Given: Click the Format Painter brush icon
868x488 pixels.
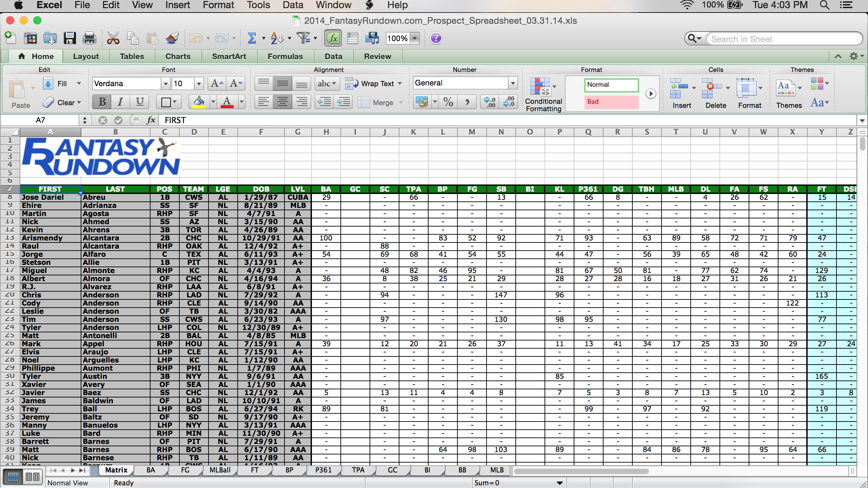Looking at the screenshot, I should (x=172, y=38).
